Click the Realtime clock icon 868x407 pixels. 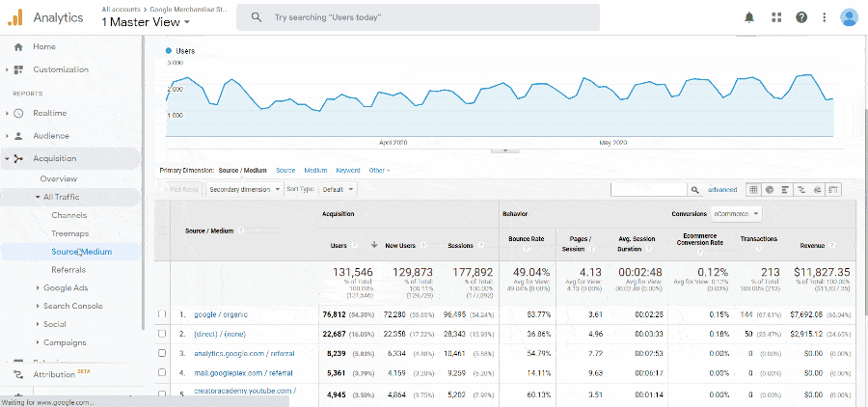18,113
